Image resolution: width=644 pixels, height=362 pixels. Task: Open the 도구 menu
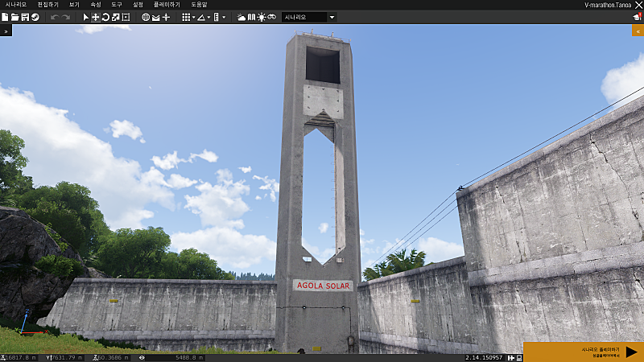click(117, 5)
